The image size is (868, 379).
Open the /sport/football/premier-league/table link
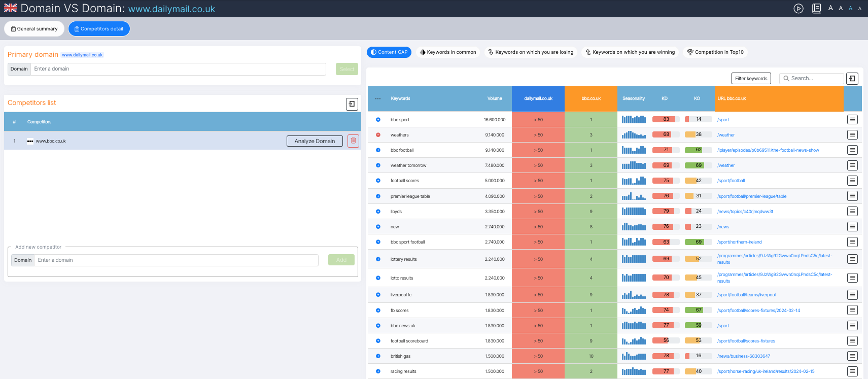(x=752, y=196)
